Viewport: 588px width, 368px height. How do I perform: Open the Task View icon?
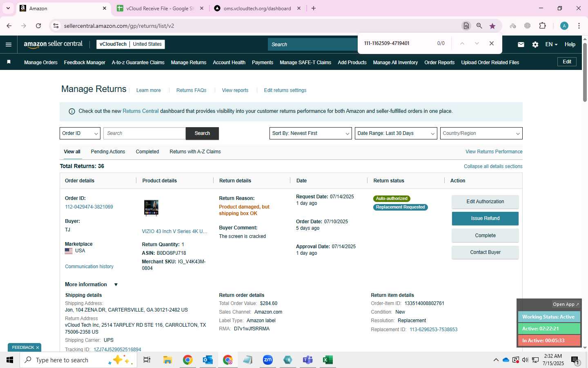point(147,360)
